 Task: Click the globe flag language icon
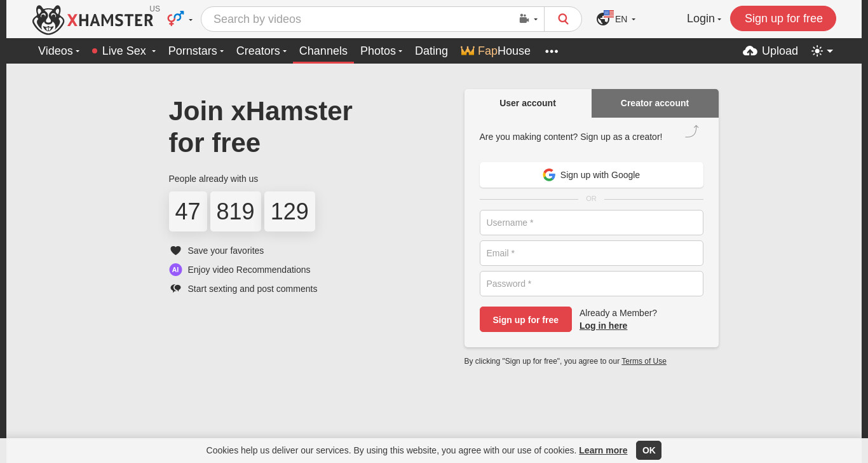[605, 18]
